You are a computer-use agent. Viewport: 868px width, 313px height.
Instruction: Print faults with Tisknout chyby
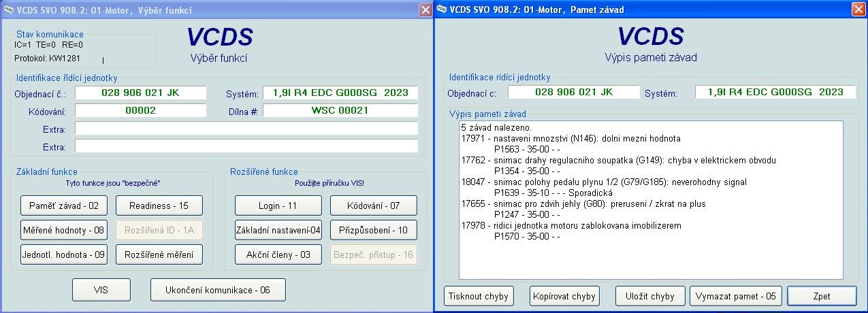pyautogui.click(x=478, y=296)
